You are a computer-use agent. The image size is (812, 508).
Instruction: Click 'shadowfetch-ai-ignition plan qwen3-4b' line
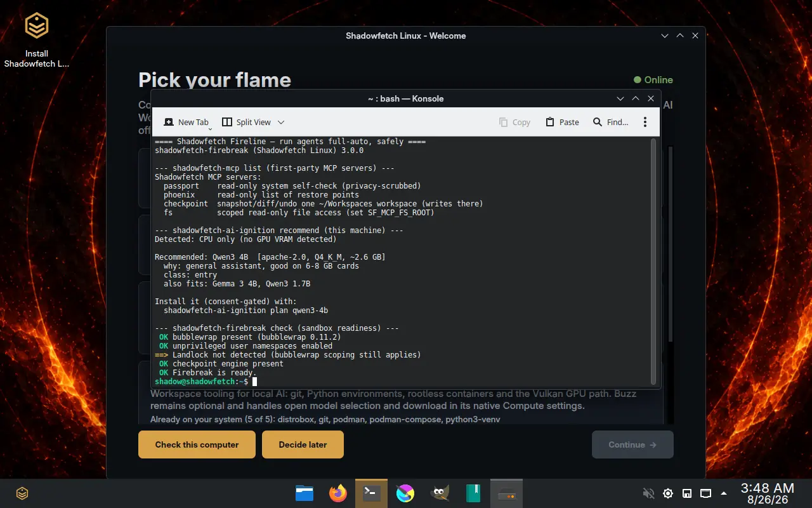coord(246,311)
